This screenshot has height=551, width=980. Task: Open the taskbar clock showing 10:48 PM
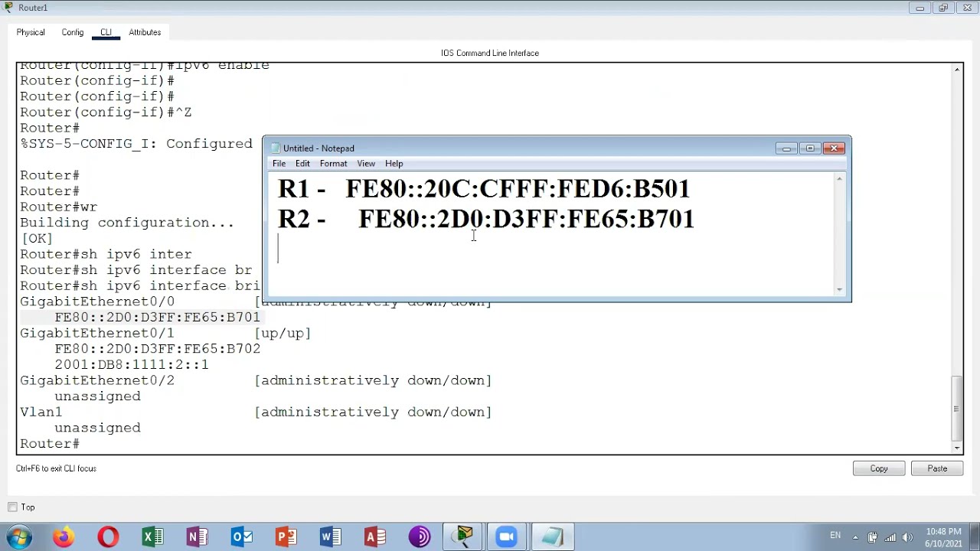tap(943, 537)
